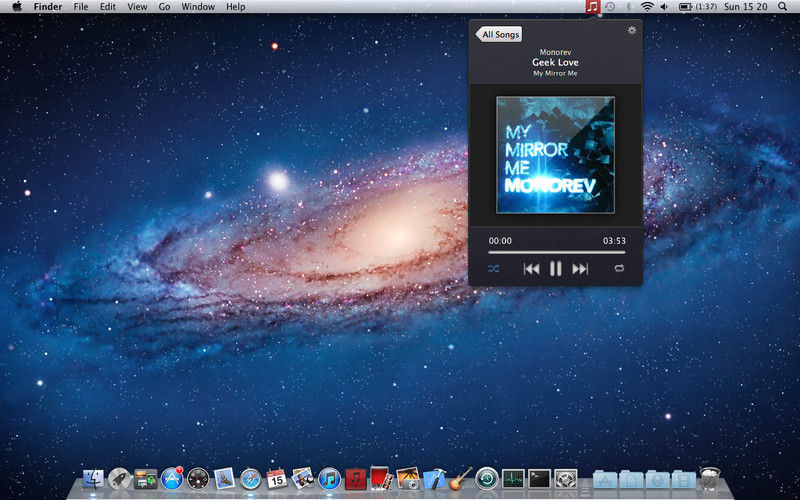This screenshot has height=500, width=800.
Task: Click the album name My Mirror Me
Action: coord(555,73)
